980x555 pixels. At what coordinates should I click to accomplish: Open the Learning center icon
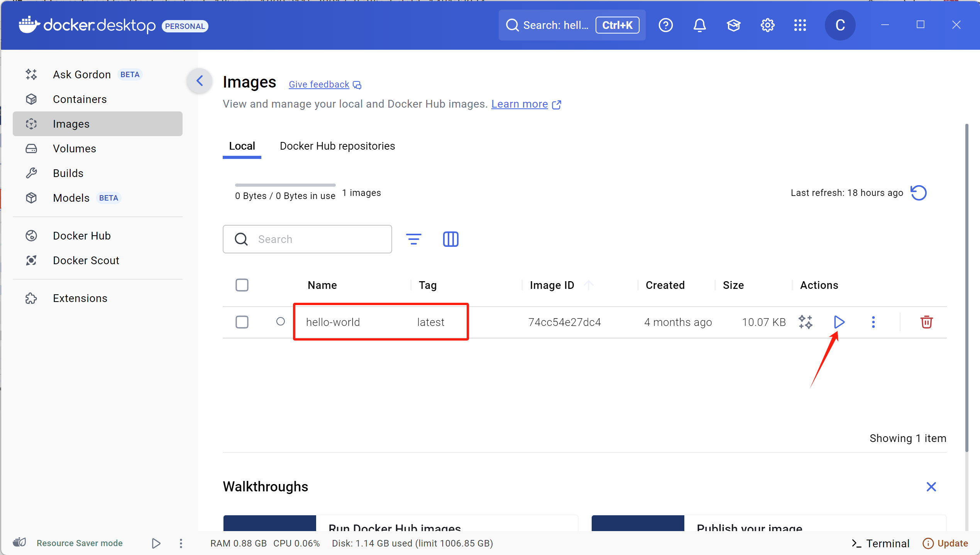coord(733,25)
